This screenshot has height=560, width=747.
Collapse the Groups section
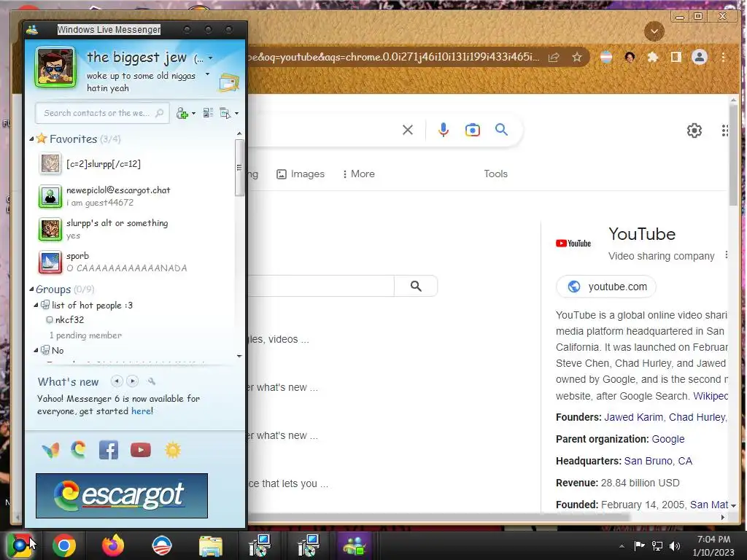pos(31,289)
